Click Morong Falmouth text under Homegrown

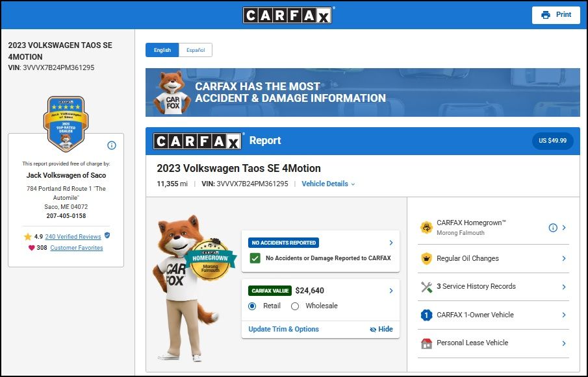click(x=461, y=233)
